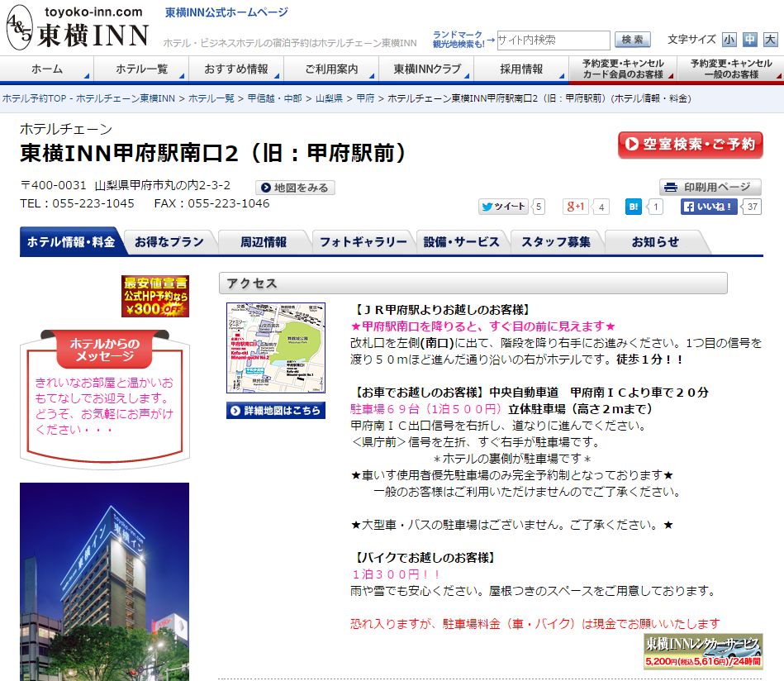Click the サイト内検索 search input field

[553, 40]
